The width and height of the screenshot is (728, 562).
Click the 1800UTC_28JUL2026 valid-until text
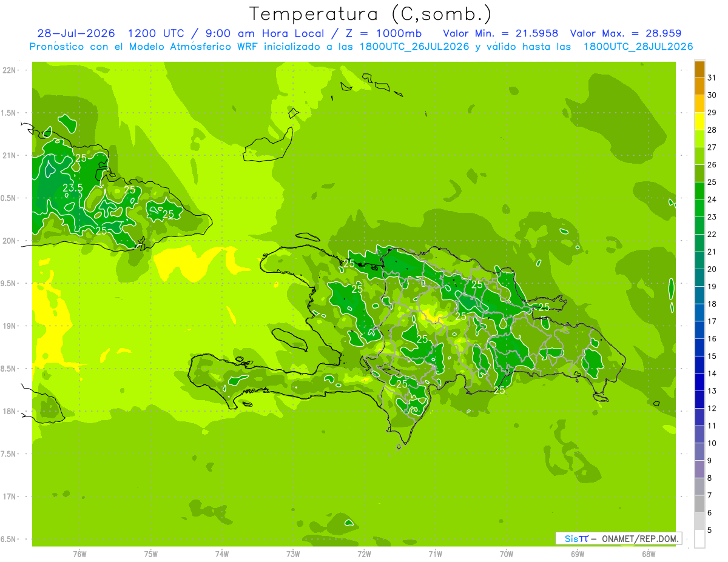tap(638, 47)
